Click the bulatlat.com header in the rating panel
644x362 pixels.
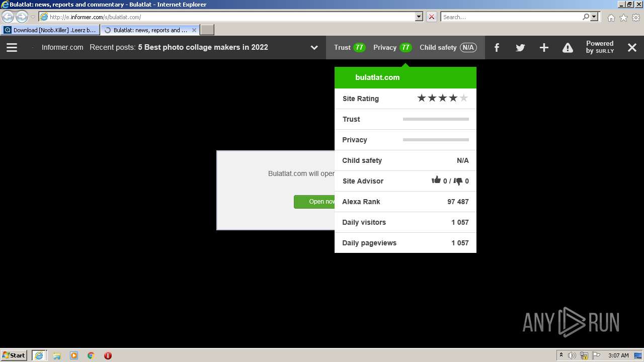click(x=377, y=77)
